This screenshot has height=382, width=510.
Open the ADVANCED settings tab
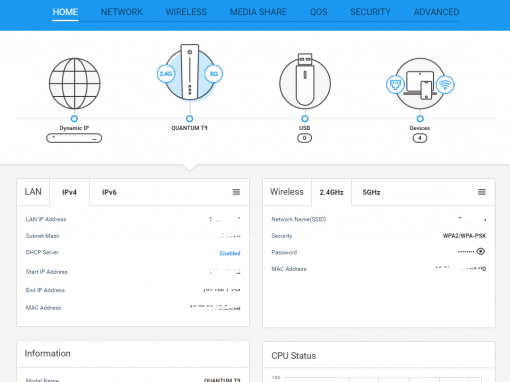pyautogui.click(x=436, y=12)
